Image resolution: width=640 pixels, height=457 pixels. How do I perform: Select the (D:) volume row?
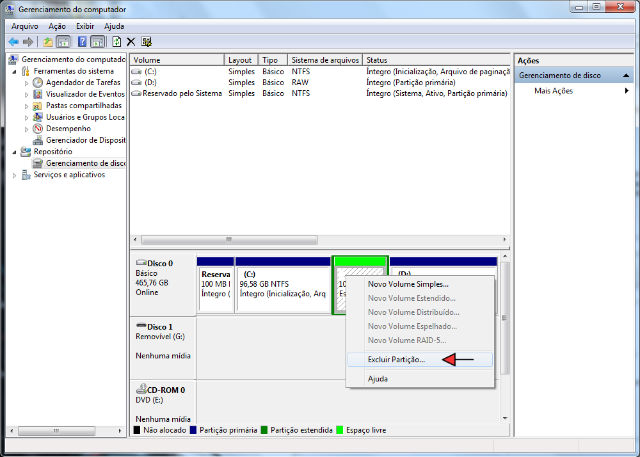320,82
